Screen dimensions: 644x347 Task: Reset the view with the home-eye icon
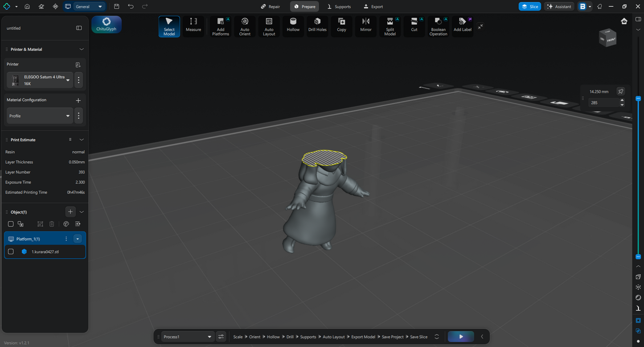tap(624, 21)
